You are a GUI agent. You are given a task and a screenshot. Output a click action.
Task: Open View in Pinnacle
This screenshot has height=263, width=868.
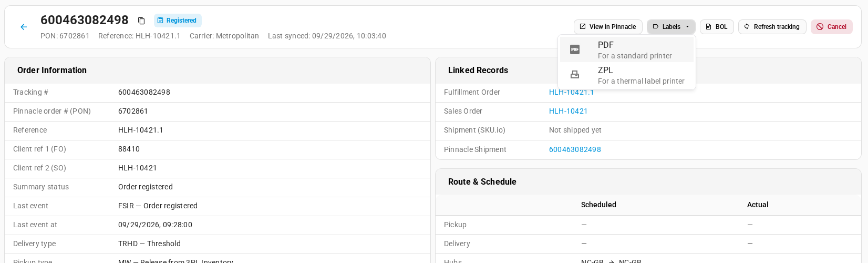(x=608, y=27)
